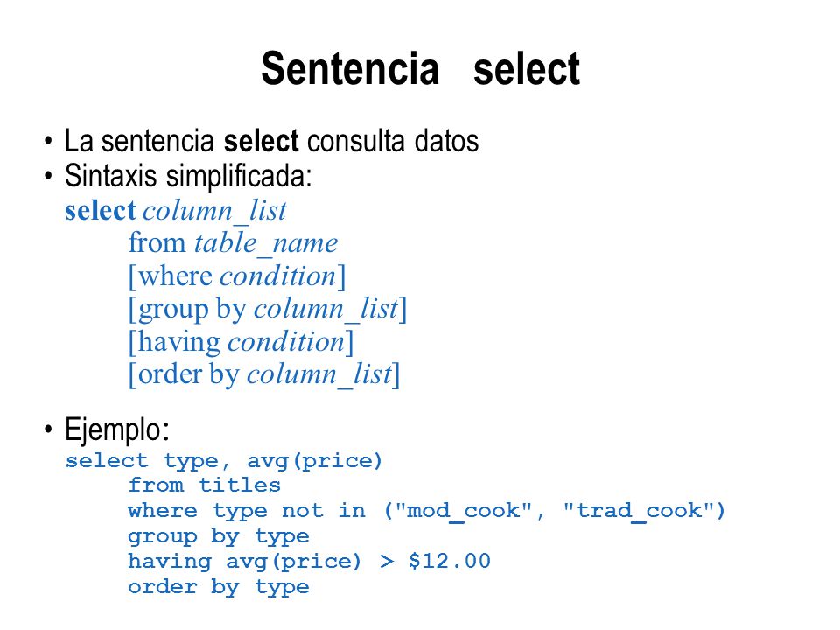Click the "group by type" code line
Image resolution: width=840 pixels, height=630 pixels.
(x=219, y=536)
